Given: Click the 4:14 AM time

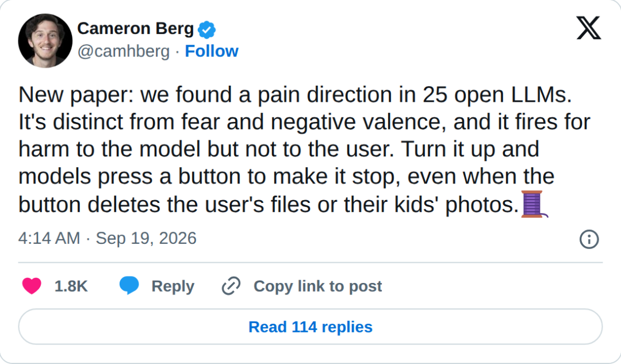Looking at the screenshot, I should click(49, 238).
